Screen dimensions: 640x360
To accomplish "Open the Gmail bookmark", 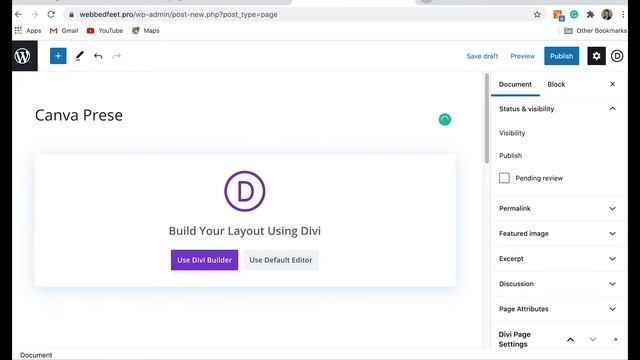I will click(64, 31).
